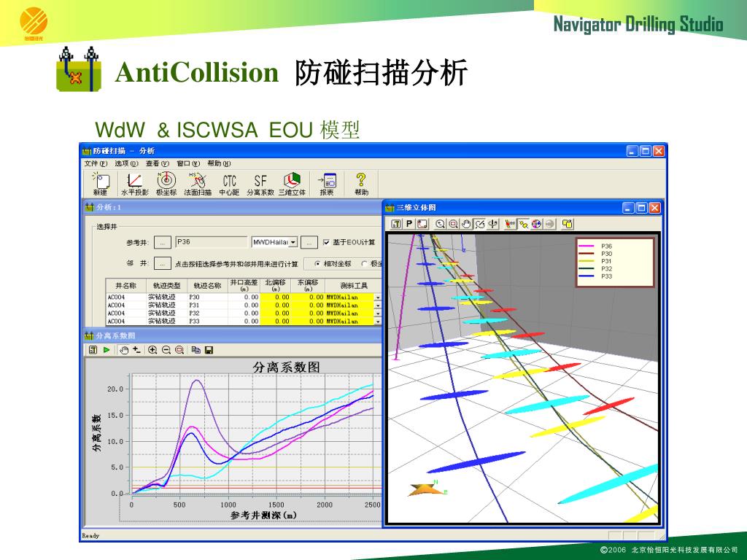Open the CTC 中心距 center distance plot
This screenshot has width=747, height=560.
pyautogui.click(x=229, y=184)
